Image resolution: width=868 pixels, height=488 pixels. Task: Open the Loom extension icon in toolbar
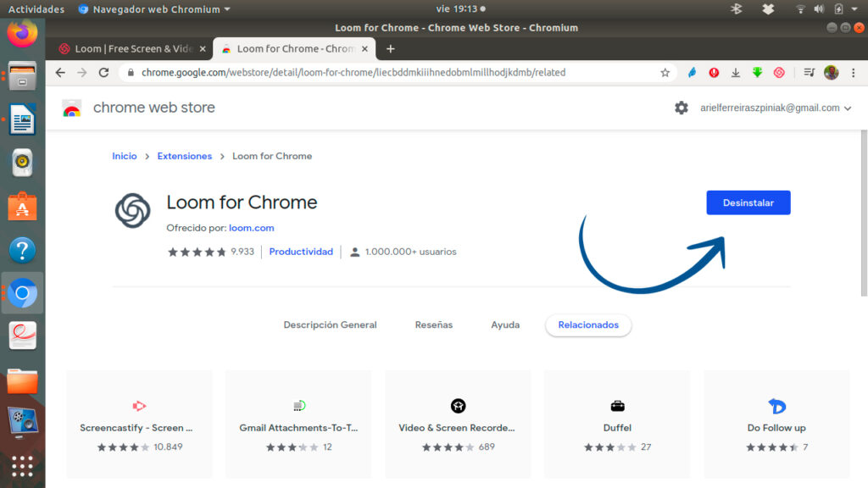779,73
